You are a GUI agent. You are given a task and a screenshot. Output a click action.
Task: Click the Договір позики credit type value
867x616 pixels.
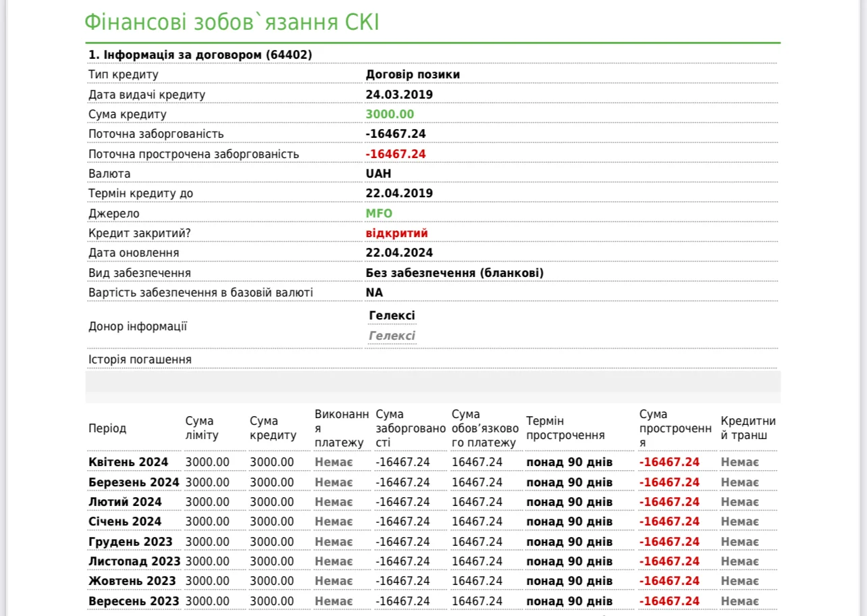413,74
